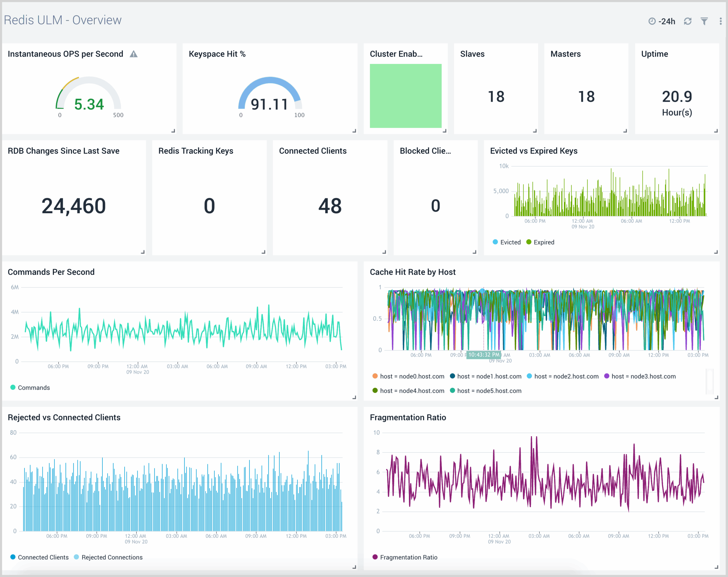Screen dimensions: 728x577
Task: Click the Fragmentation Ratio legend color swatch
Action: (375, 557)
